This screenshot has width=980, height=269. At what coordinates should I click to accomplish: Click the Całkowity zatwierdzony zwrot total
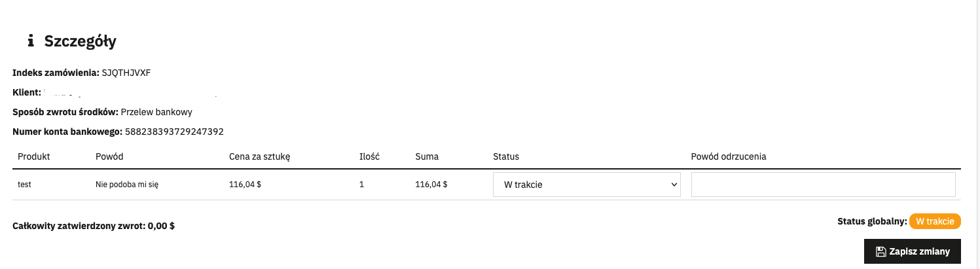94,226
